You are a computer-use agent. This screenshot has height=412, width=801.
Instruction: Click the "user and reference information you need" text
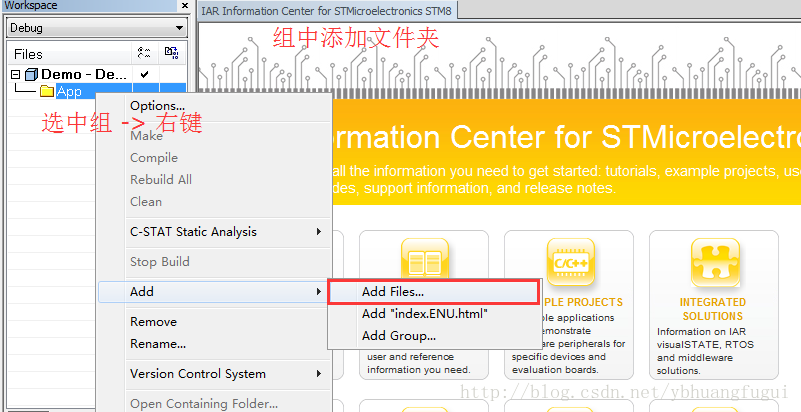pos(418,363)
